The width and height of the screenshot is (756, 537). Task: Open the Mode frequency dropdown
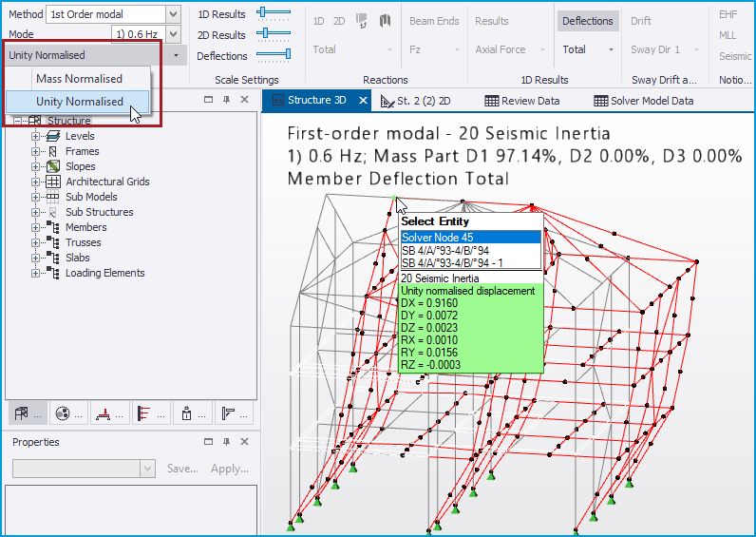coord(172,34)
